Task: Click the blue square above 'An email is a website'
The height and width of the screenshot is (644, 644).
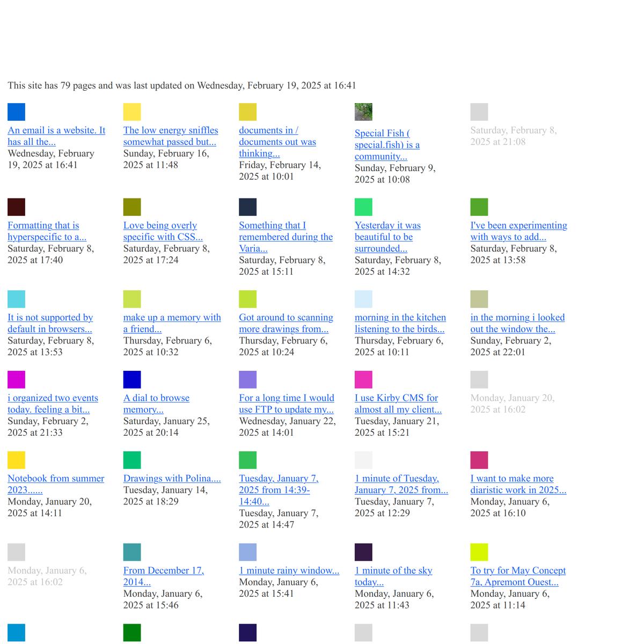Action: click(x=16, y=112)
